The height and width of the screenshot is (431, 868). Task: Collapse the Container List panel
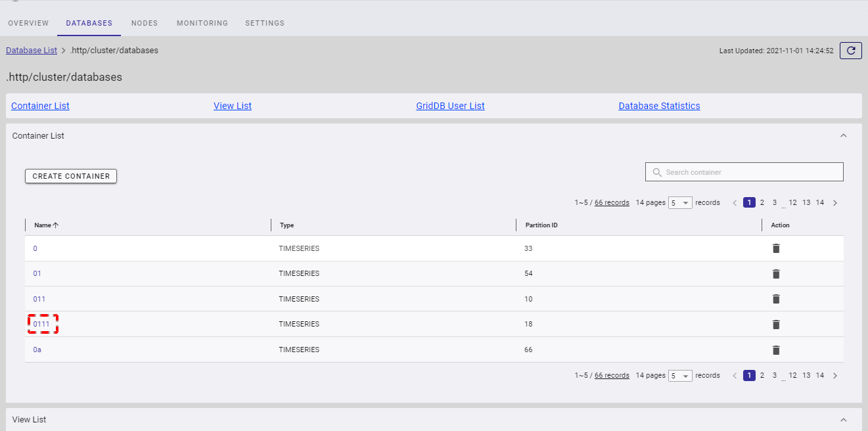[x=844, y=136]
